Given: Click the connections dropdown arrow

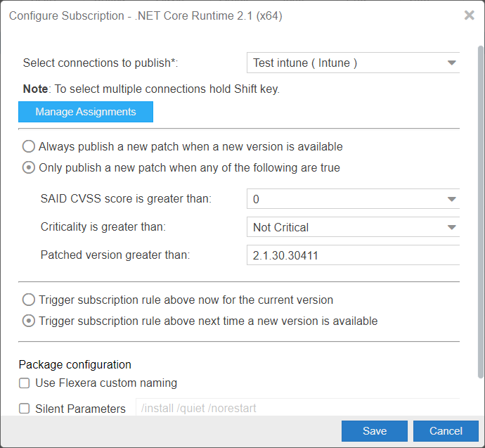Looking at the screenshot, I should [451, 63].
